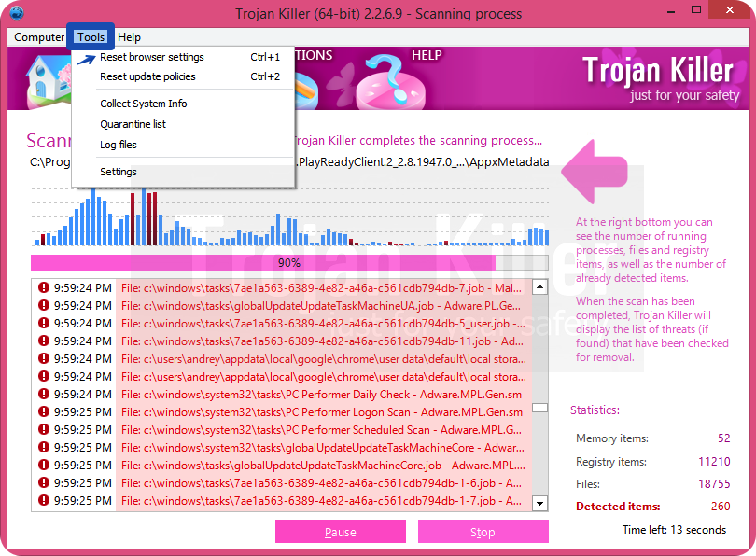Click warning icon beside PC Performer Daily Check

pyautogui.click(x=43, y=395)
